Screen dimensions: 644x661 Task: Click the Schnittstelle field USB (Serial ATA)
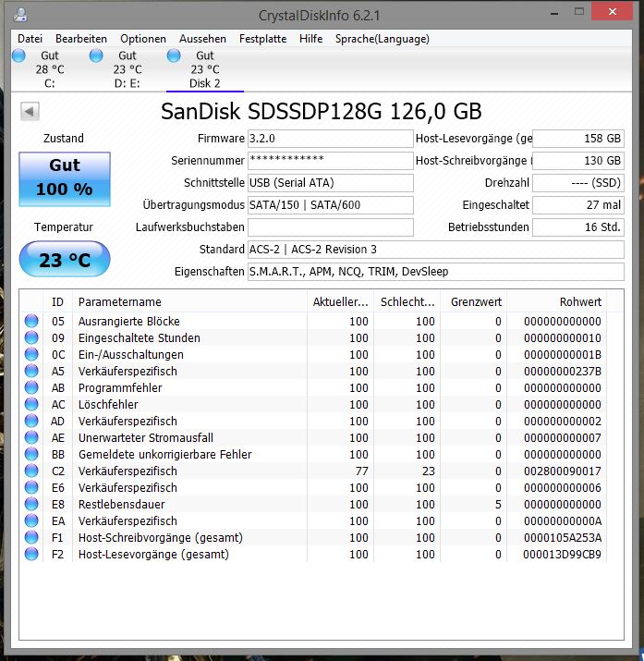(x=331, y=182)
